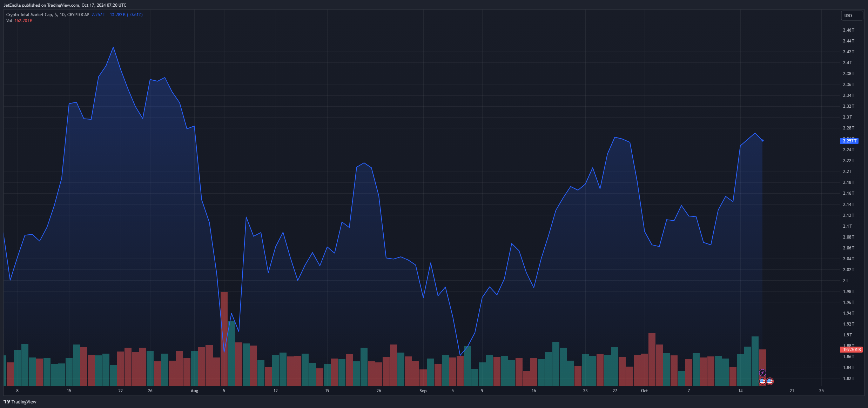This screenshot has width=868, height=408.
Task: Click the -13.782B (-0.61%) change value
Action: [125, 15]
